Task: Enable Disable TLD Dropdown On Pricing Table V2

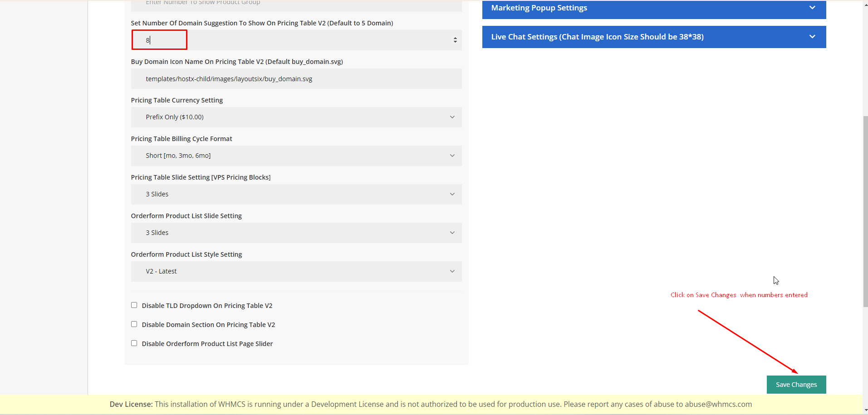Action: [134, 305]
